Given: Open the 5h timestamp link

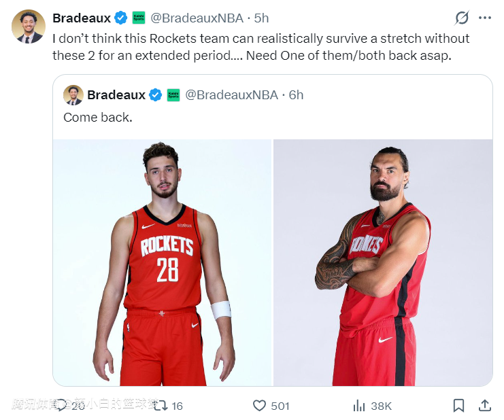Looking at the screenshot, I should pos(261,18).
